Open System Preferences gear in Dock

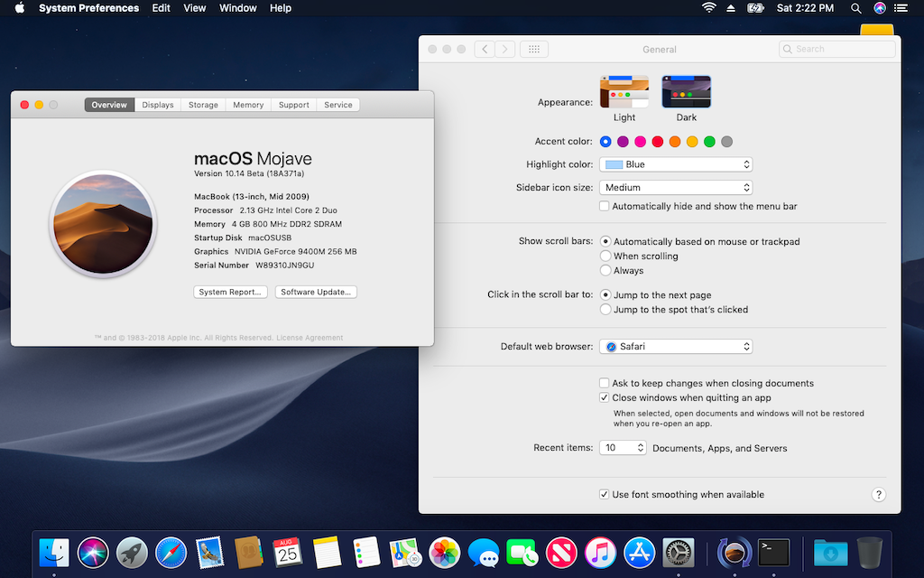point(679,554)
